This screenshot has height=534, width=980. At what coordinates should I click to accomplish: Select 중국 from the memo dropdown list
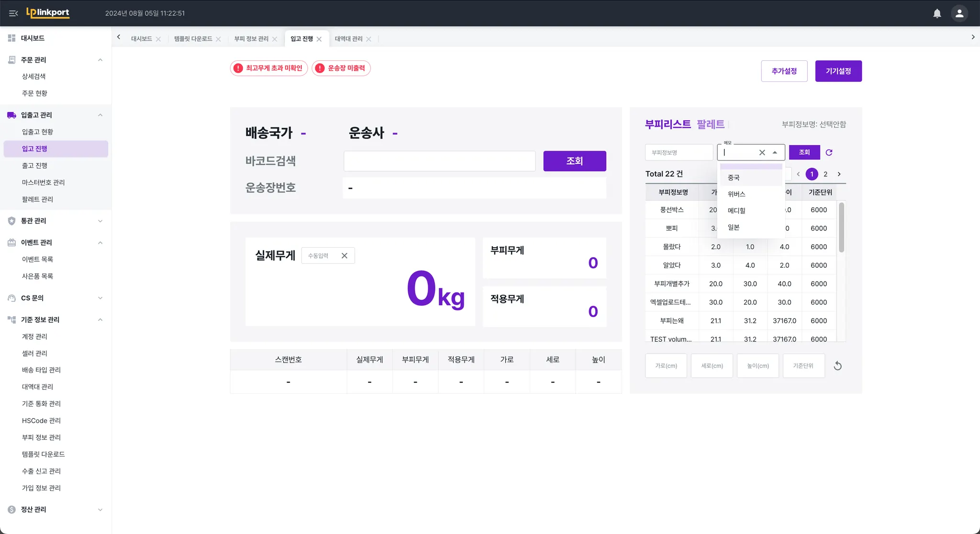(x=734, y=178)
